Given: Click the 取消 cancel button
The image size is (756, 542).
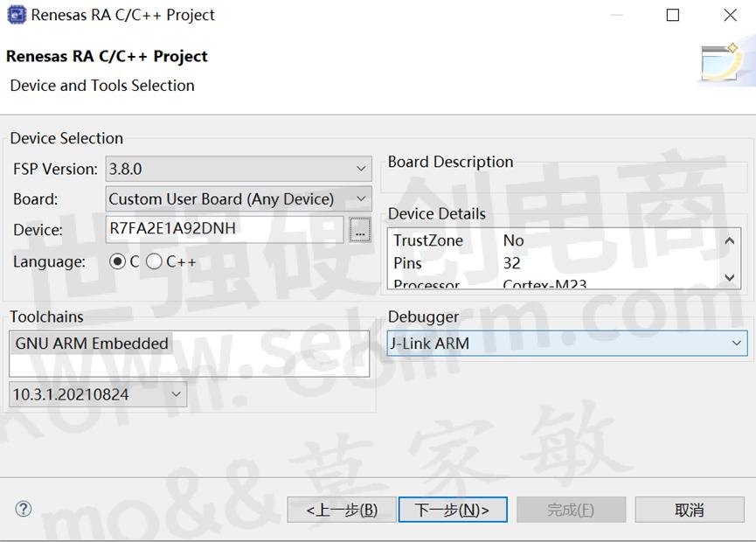Looking at the screenshot, I should point(690,510).
